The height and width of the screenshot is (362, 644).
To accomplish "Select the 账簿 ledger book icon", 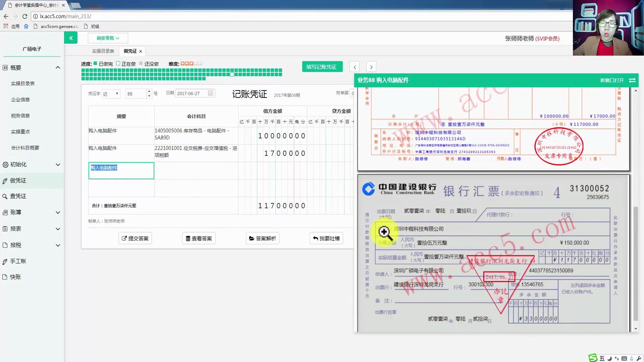I will coord(5,212).
